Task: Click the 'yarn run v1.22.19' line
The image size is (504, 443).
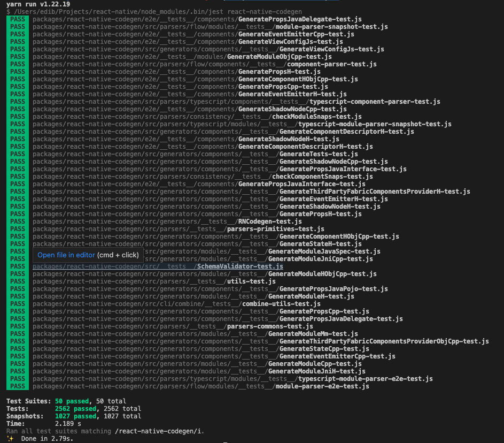Action: point(38,4)
